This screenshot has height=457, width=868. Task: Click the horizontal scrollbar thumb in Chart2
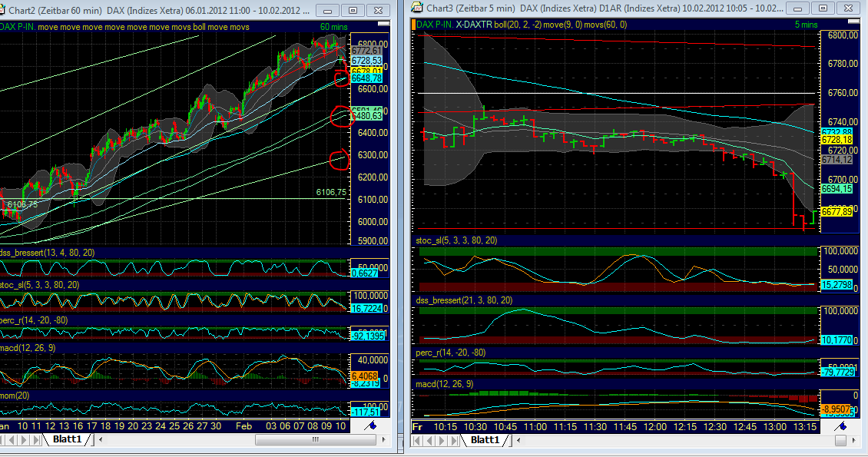click(315, 440)
